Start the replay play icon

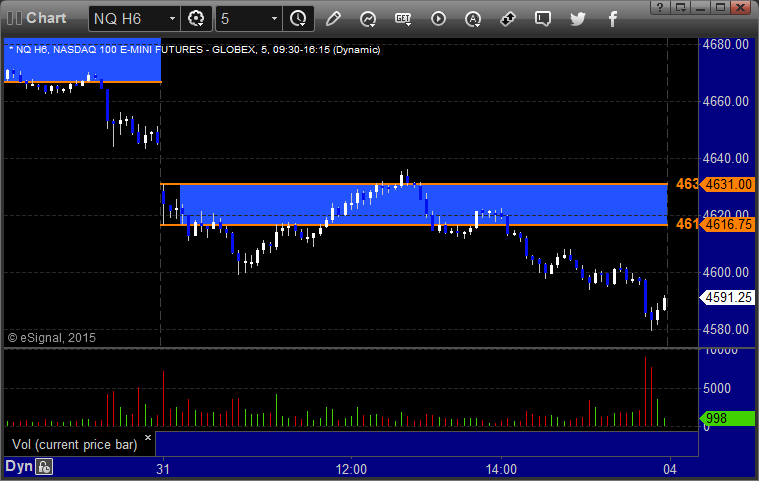[x=438, y=19]
